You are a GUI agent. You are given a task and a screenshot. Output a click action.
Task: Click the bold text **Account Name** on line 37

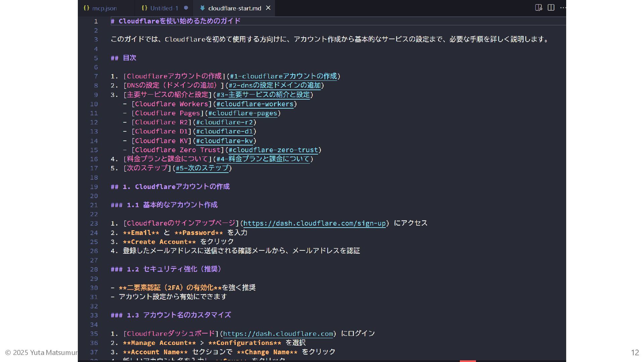[x=155, y=352]
